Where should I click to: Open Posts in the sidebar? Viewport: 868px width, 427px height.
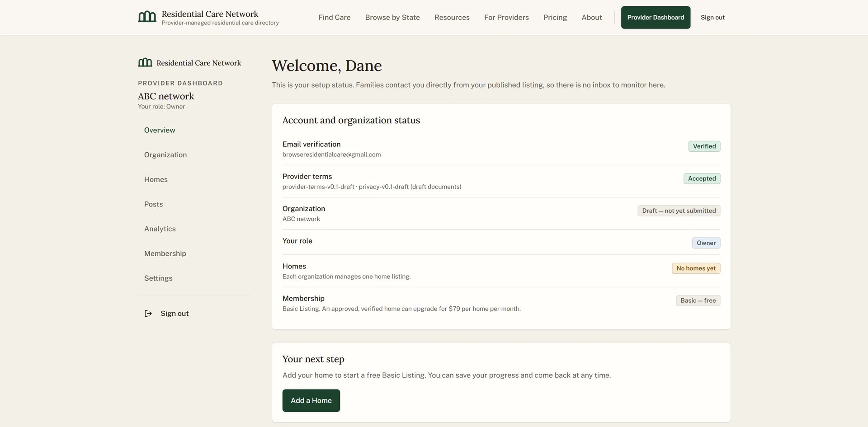tap(153, 204)
